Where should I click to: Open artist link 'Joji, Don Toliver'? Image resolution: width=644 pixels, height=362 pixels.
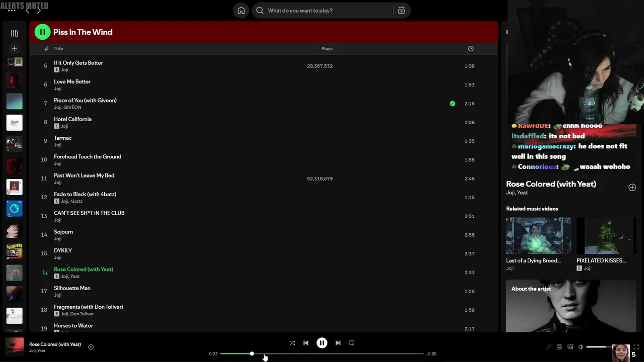click(x=77, y=314)
